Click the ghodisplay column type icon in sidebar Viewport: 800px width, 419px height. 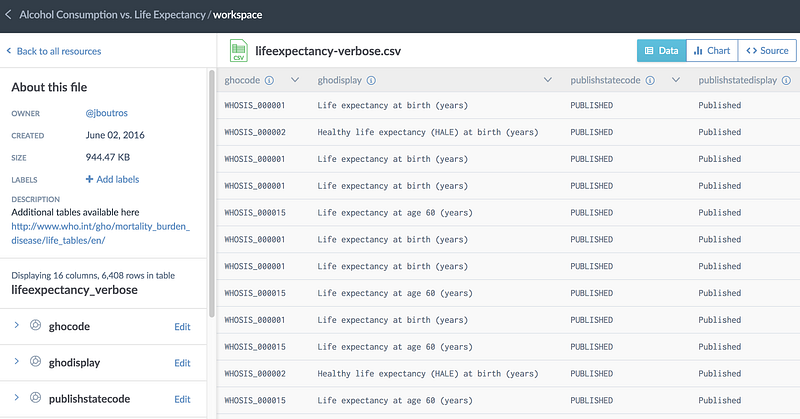tap(36, 362)
